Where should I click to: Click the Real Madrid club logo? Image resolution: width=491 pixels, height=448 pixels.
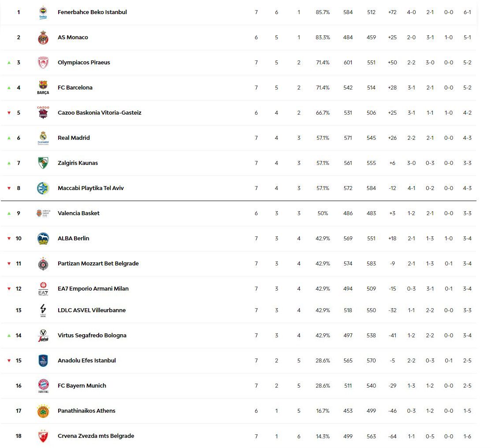point(43,138)
